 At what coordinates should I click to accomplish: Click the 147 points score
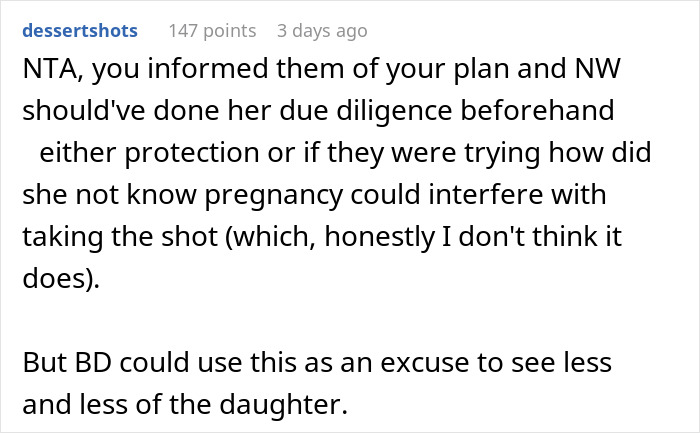tap(212, 31)
